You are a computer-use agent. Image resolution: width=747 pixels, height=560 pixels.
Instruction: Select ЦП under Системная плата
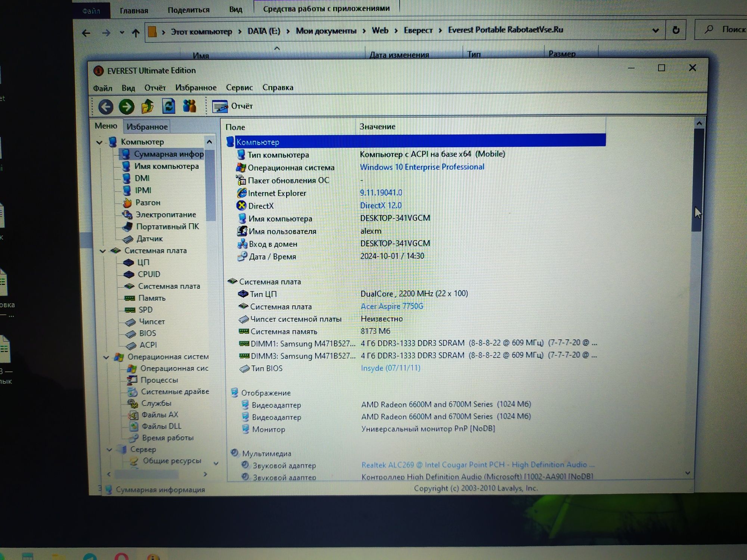click(143, 262)
